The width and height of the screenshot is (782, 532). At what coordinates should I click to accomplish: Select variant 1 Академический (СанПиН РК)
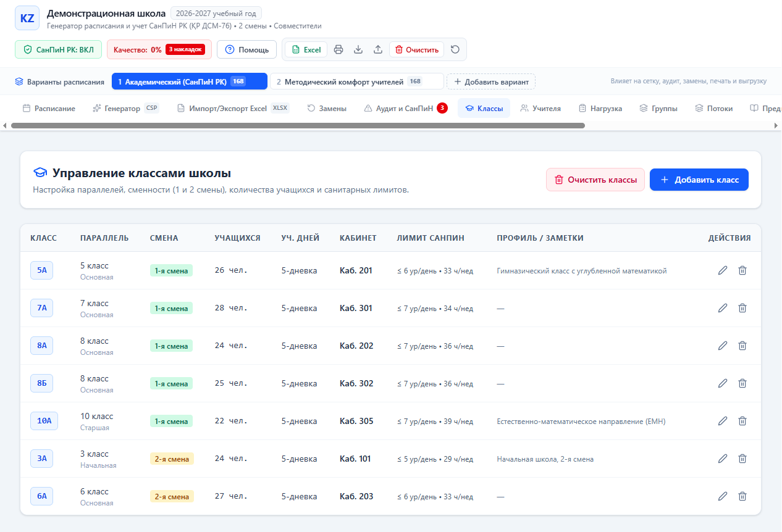point(190,81)
